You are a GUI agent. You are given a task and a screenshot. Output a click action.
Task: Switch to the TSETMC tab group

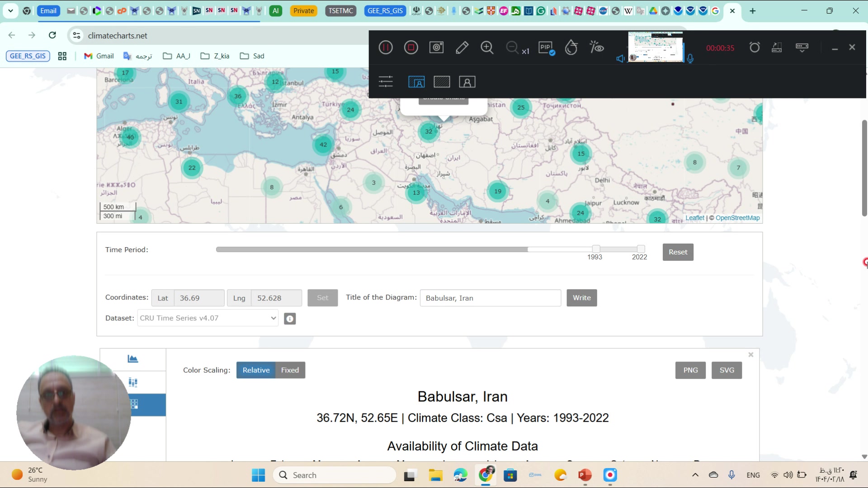click(x=340, y=11)
